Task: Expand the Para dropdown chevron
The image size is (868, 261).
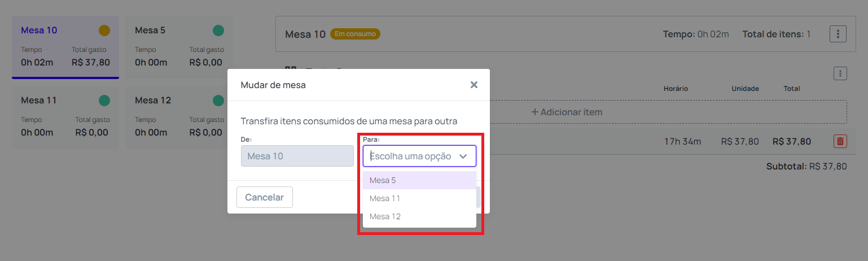Action: [x=463, y=156]
